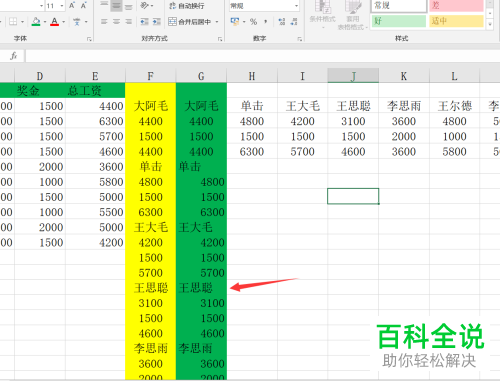Apply the 好 green cell style
The width and height of the screenshot is (500, 381).
399,21
